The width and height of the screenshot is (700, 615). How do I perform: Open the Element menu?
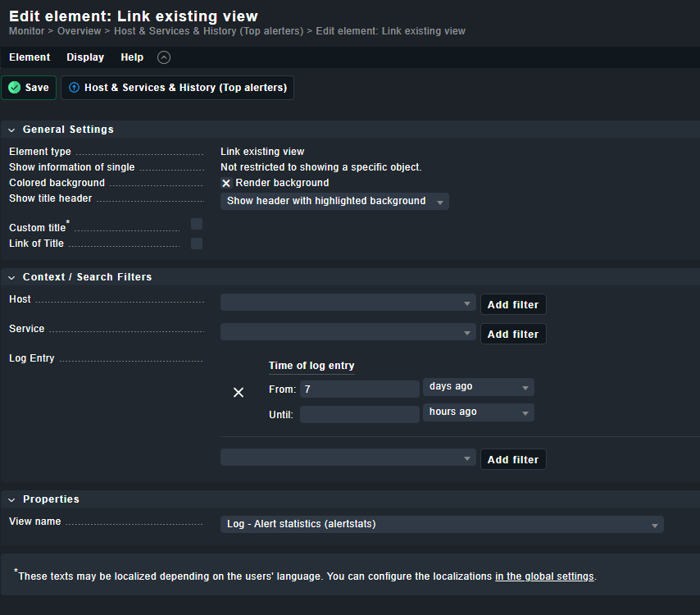pyautogui.click(x=30, y=57)
